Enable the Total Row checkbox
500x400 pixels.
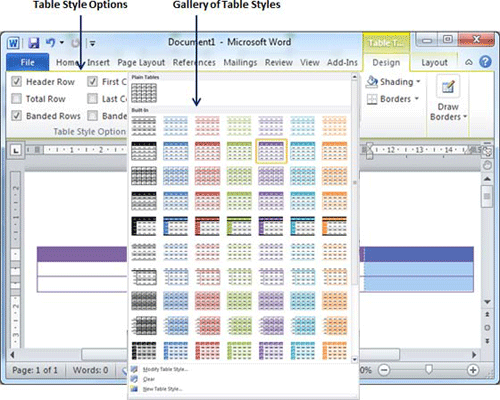point(16,99)
